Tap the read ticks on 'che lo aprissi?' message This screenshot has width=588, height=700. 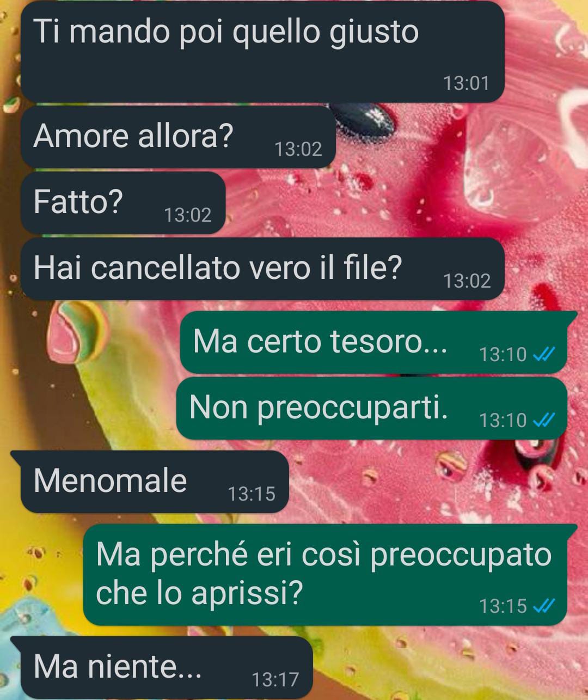pos(543,606)
